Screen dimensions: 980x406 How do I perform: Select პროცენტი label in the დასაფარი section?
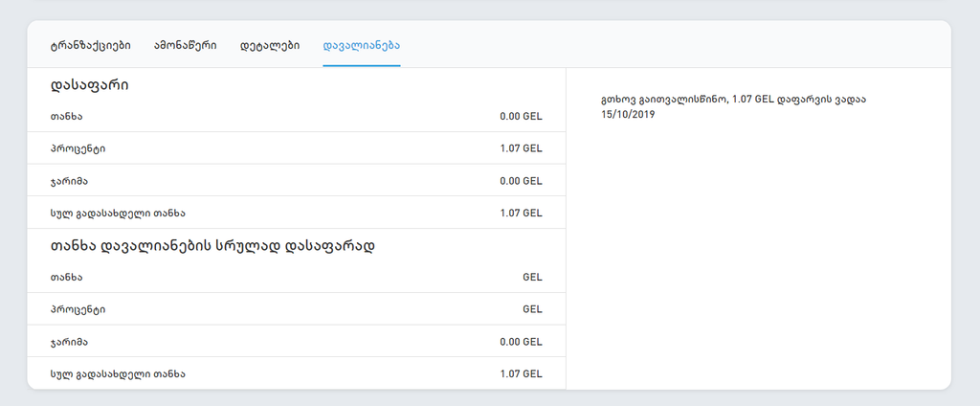tap(78, 148)
